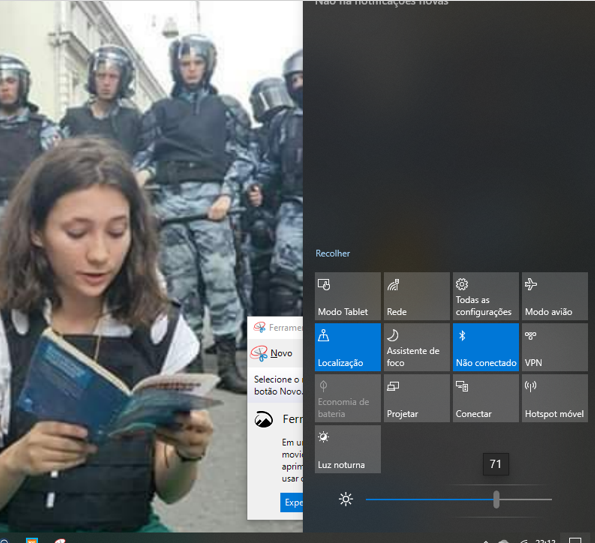Toggle the Bluetooth Não conectado tile
This screenshot has width=595, height=543.
click(486, 347)
